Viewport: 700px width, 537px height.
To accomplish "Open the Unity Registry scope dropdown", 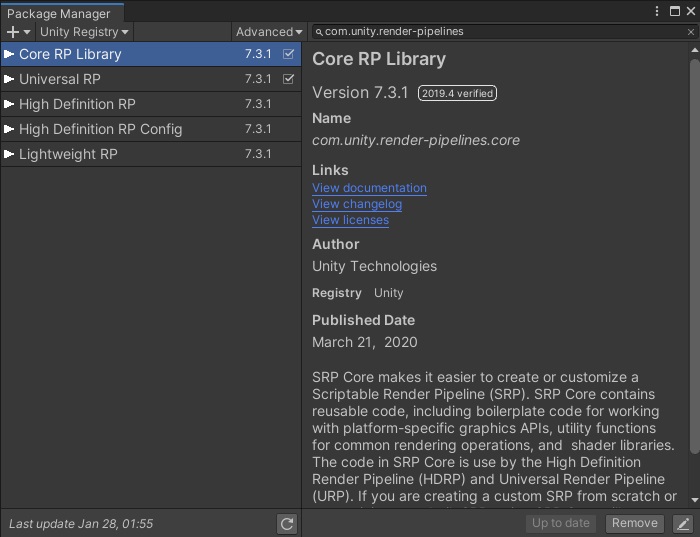I will [84, 32].
